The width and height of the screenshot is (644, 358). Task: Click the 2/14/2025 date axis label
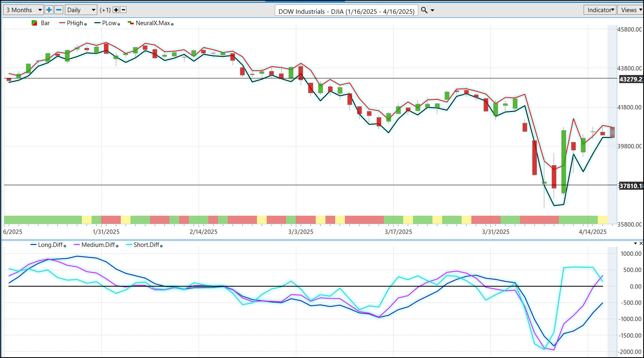(x=203, y=232)
